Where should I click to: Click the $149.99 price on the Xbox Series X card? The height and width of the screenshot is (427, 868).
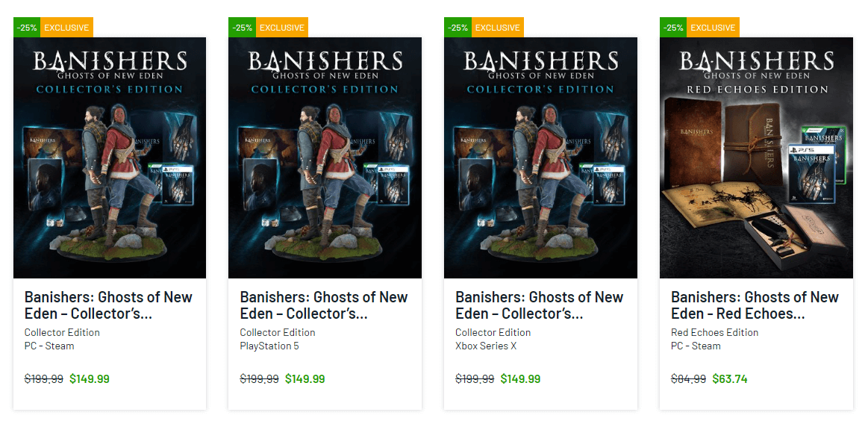pyautogui.click(x=520, y=378)
